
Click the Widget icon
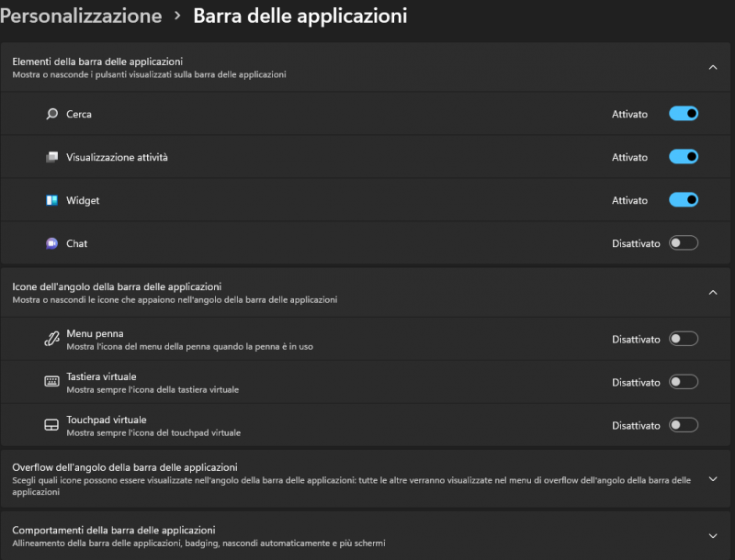(51, 200)
